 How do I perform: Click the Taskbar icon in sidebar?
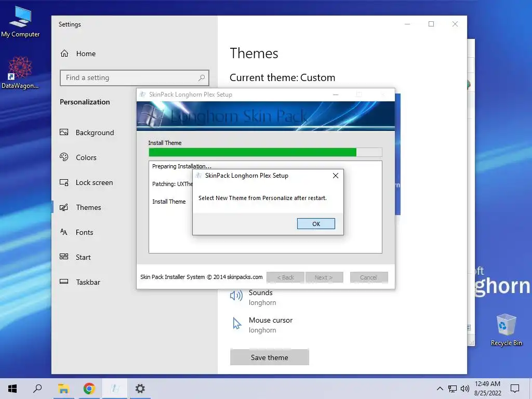[64, 281]
